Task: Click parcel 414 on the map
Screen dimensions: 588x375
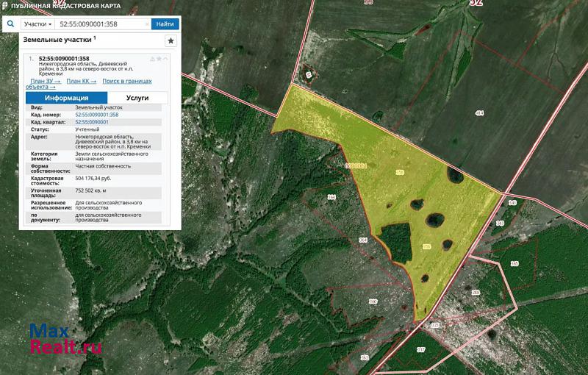Action: click(x=479, y=113)
